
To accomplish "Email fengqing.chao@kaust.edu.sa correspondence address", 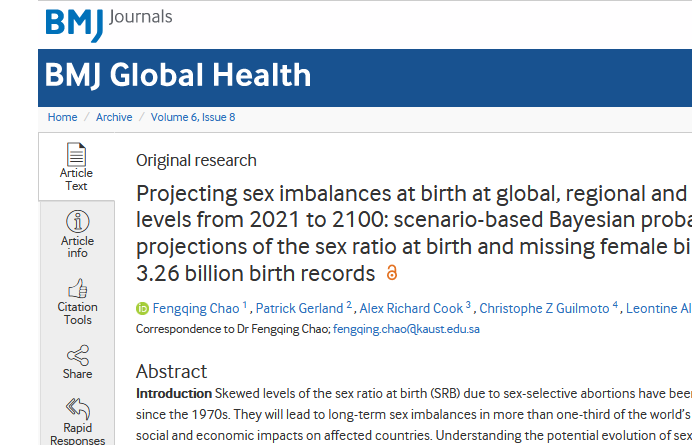I will coord(406,328).
